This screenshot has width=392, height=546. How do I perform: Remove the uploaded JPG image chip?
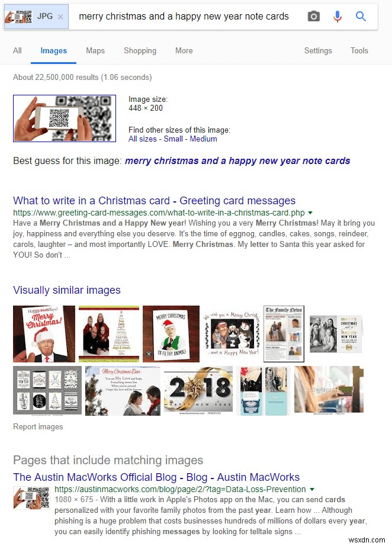60,17
